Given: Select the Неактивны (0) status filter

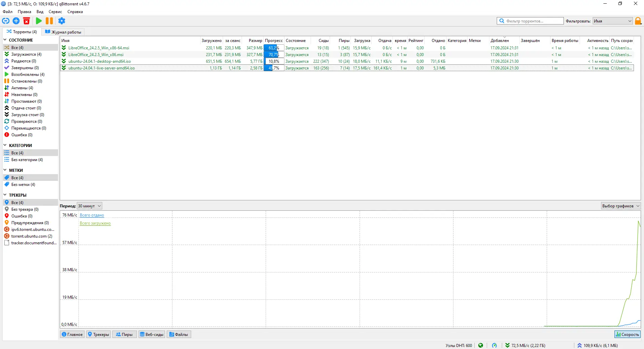Looking at the screenshot, I should coord(31,95).
